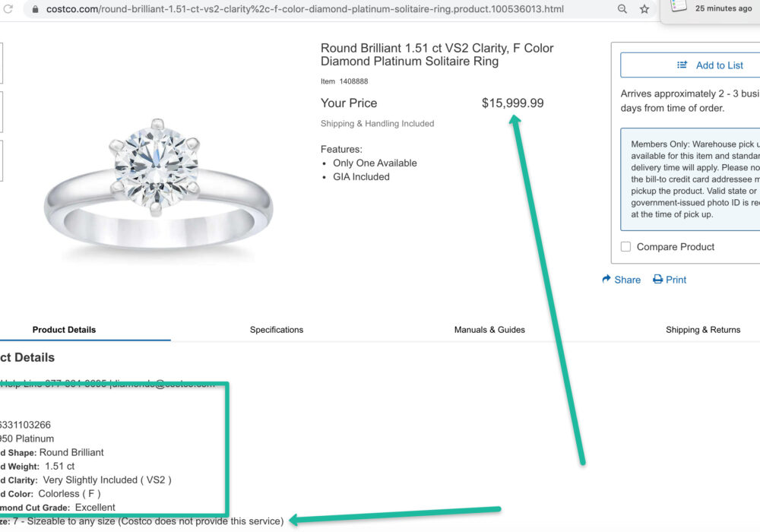Screen dimensions: 760x532
Task: Print the product page
Action: (x=670, y=280)
